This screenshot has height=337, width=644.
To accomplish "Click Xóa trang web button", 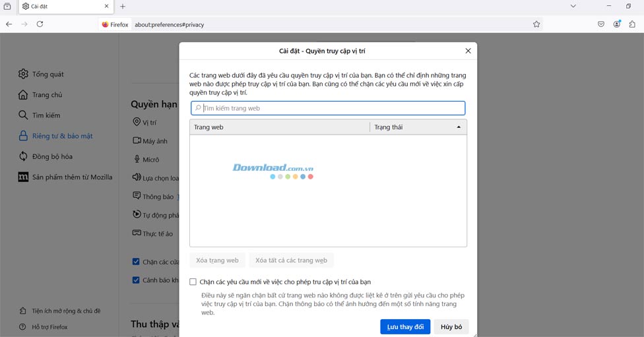I will (217, 260).
